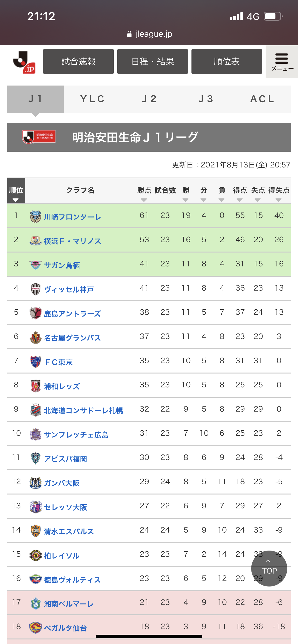Tap the Kawasaki Frontale club crest
Viewport: 298px width, 644px height.
pyautogui.click(x=35, y=217)
